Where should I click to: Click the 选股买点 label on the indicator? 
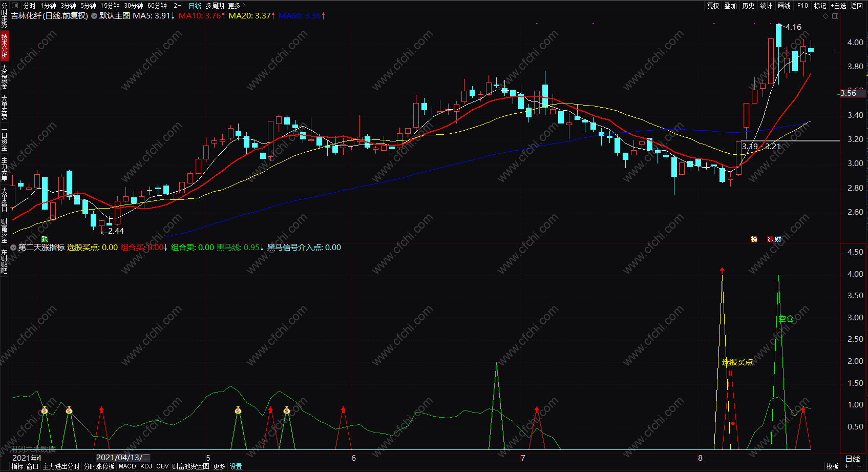(737, 362)
